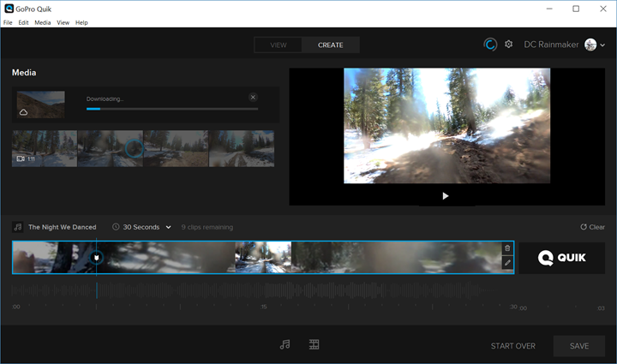617x364 pixels.
Task: Select the bright snowy segment in timeline clip
Action: tap(263, 258)
